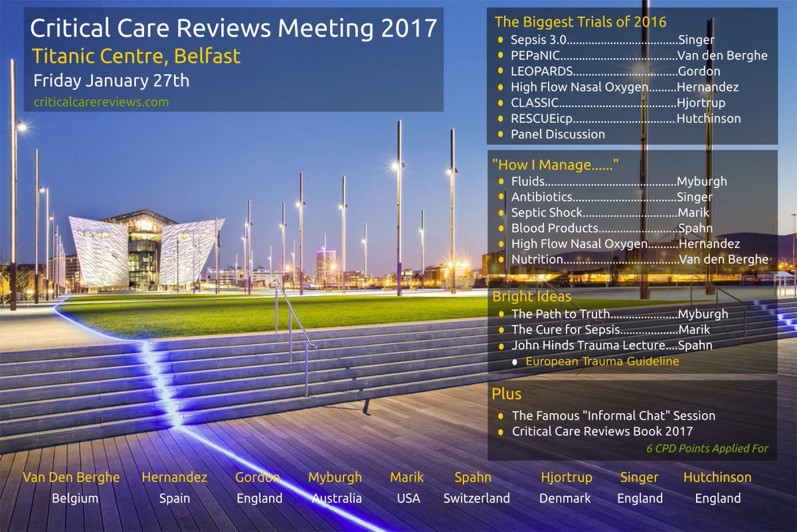Click the CLASSIC trial bullet icon

coord(500,103)
